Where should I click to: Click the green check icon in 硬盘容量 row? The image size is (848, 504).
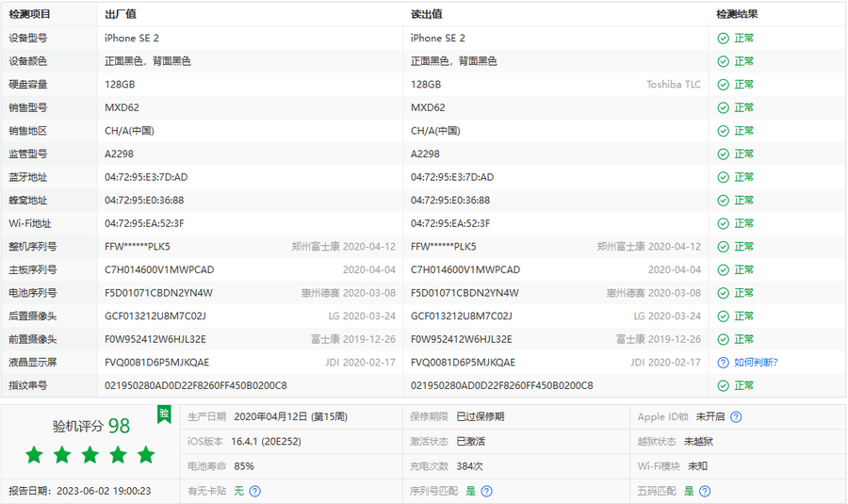point(723,85)
